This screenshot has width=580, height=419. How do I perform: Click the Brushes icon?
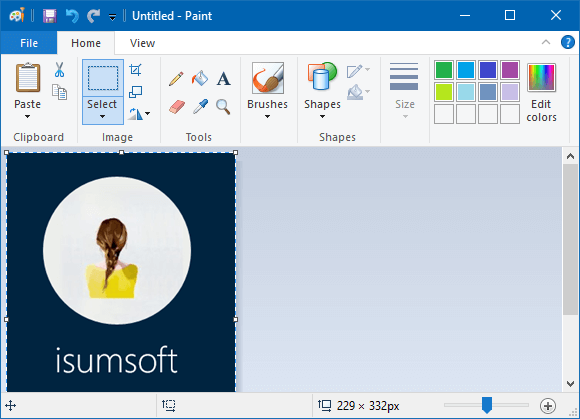coord(268,78)
